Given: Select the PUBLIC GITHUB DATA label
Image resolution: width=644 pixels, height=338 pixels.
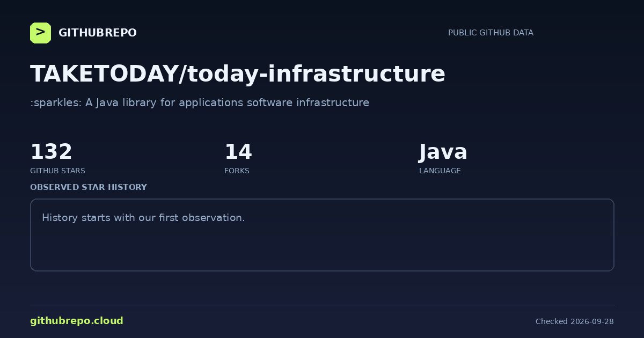Looking at the screenshot, I should 491,33.
